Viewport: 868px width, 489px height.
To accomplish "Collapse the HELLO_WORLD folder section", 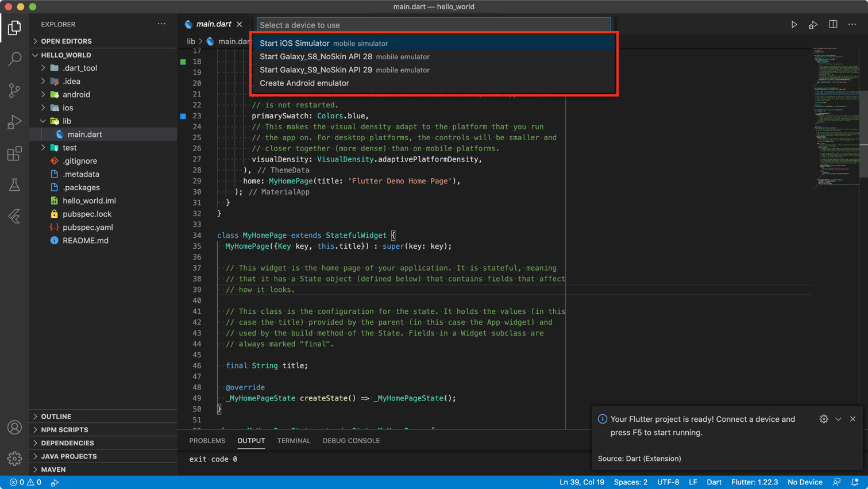I will pyautogui.click(x=103, y=55).
